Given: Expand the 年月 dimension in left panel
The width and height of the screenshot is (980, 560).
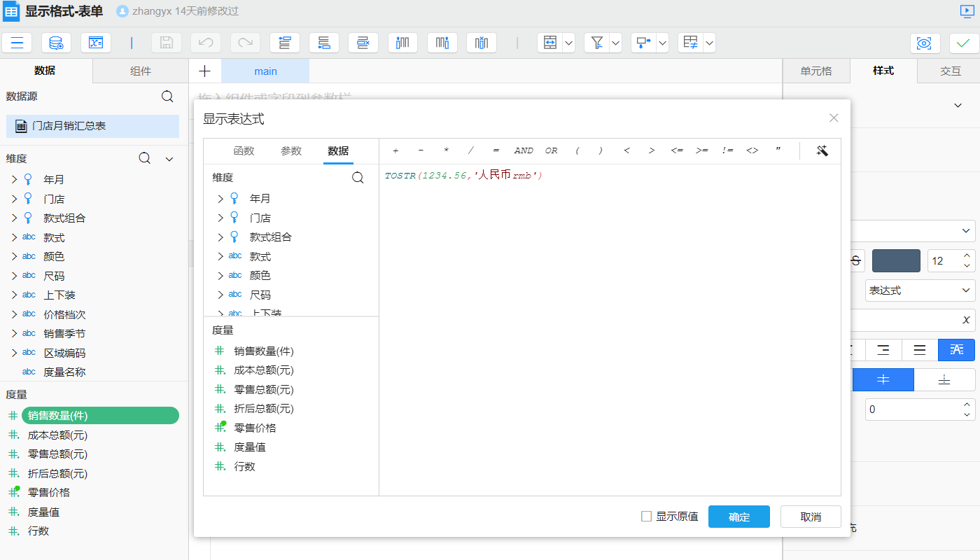Looking at the screenshot, I should click(x=13, y=179).
